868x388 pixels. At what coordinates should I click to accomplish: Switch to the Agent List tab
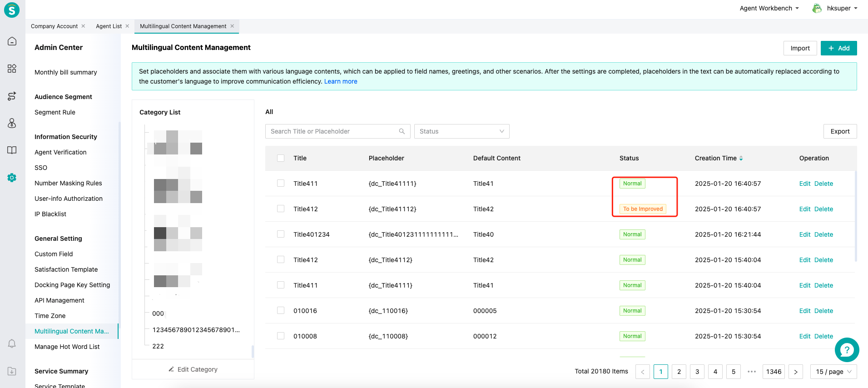point(109,26)
